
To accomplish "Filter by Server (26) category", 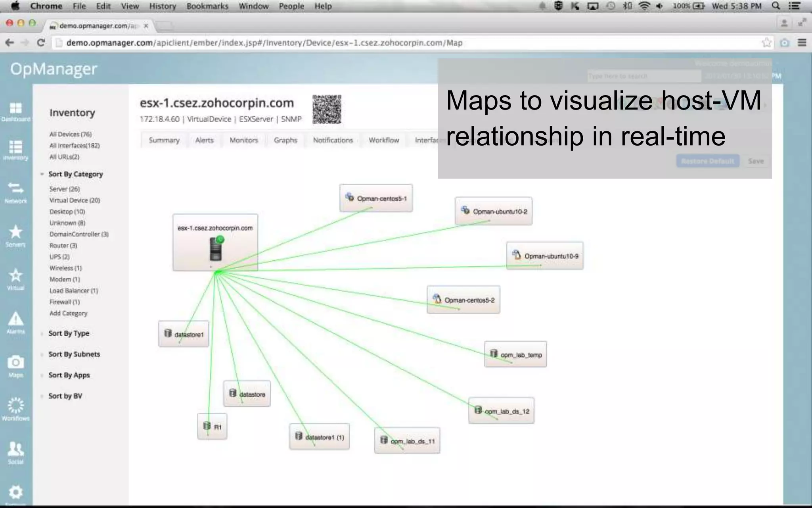I will (x=65, y=189).
